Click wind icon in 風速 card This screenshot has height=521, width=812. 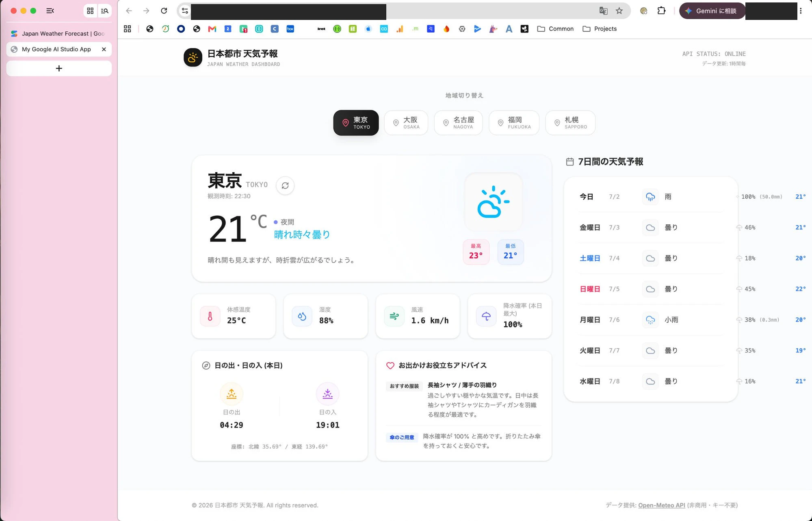tap(394, 316)
